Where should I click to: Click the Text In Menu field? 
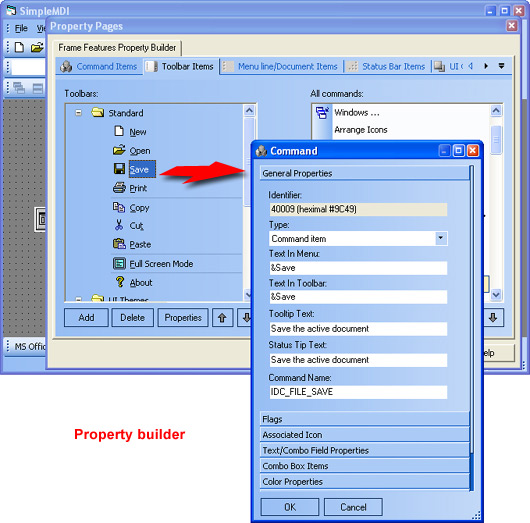358,268
